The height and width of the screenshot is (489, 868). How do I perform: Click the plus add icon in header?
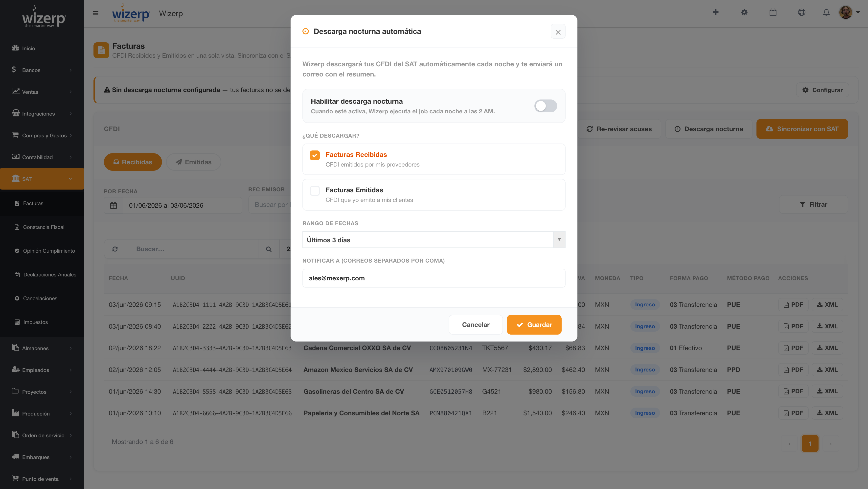coord(716,12)
